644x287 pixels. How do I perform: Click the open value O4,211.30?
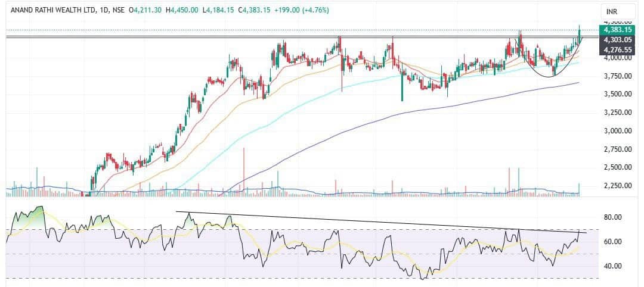[x=145, y=11]
